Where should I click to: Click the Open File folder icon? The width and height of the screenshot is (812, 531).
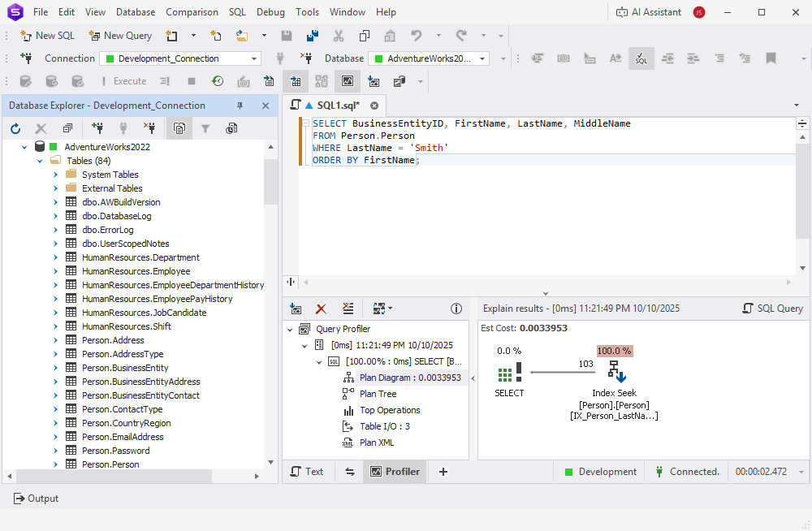click(241, 36)
